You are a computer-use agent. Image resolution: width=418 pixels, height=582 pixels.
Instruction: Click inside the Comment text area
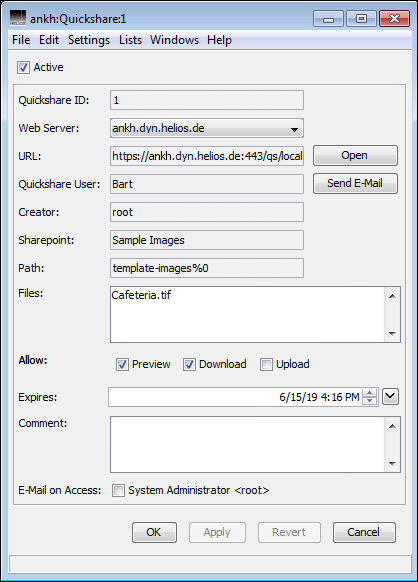[x=248, y=444]
